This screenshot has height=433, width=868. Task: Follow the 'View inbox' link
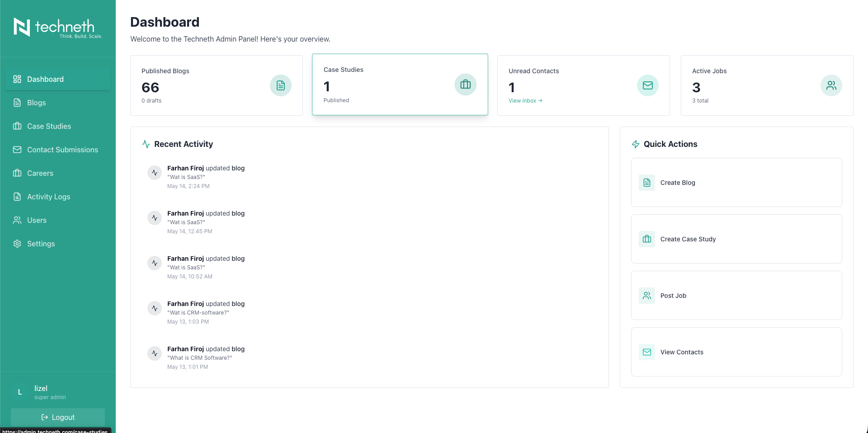click(x=525, y=101)
